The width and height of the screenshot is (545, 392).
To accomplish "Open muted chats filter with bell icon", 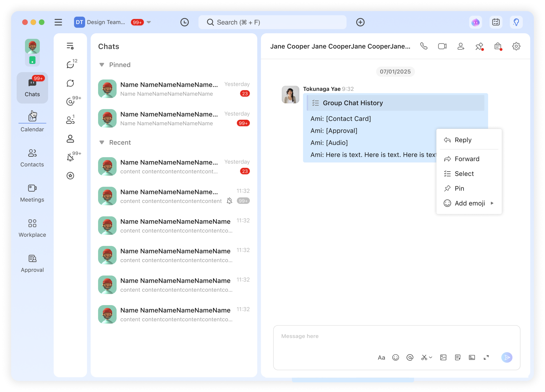I will click(x=70, y=157).
